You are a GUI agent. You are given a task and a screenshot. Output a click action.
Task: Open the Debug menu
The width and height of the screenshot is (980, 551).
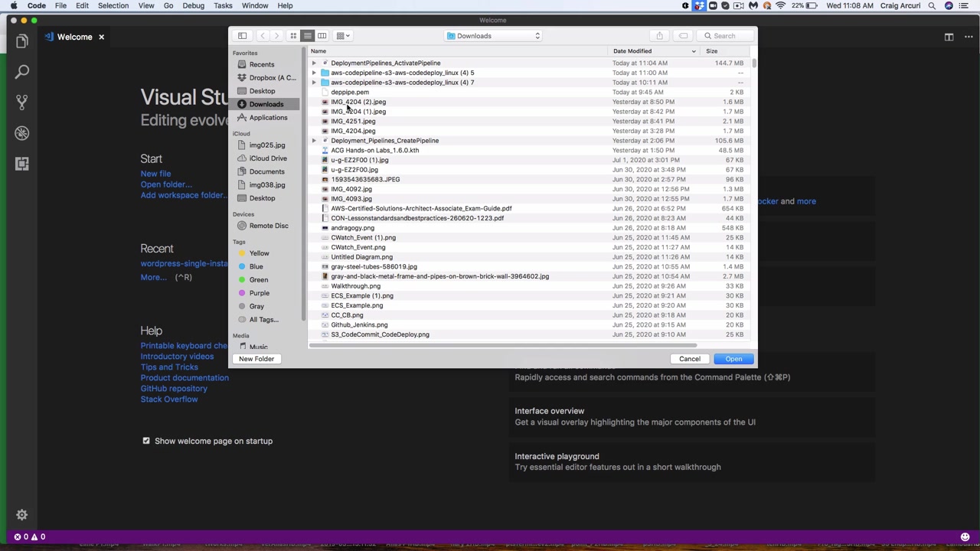[x=194, y=5]
